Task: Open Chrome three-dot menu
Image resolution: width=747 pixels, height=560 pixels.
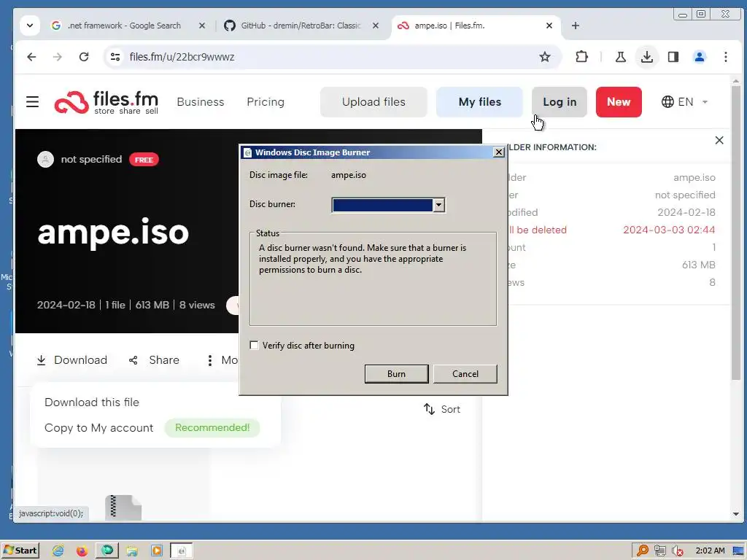Action: 725,57
